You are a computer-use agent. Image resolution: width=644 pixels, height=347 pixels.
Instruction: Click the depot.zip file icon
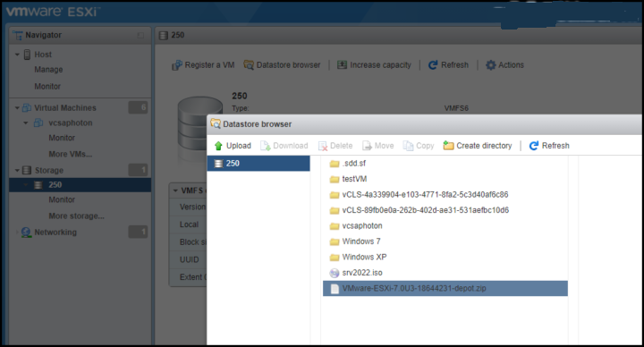pos(335,289)
